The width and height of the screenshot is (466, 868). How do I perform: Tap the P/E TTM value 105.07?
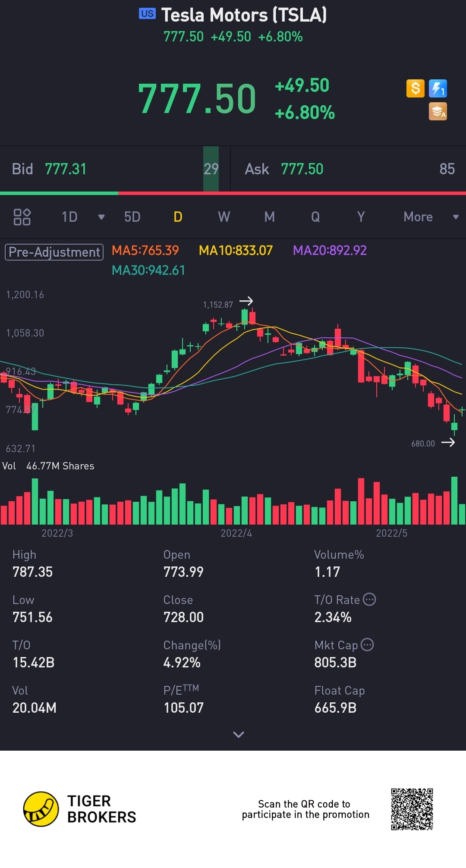(183, 708)
